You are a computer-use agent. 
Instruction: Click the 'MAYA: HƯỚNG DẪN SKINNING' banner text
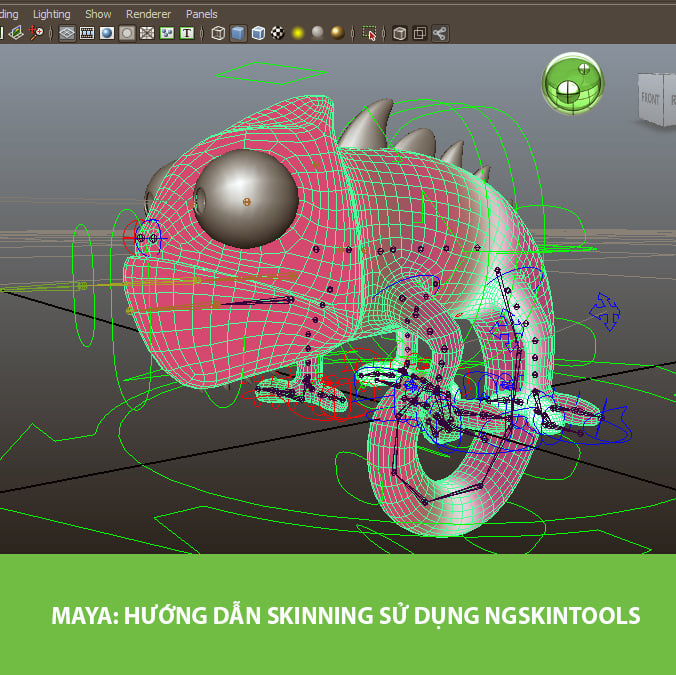click(x=212, y=616)
